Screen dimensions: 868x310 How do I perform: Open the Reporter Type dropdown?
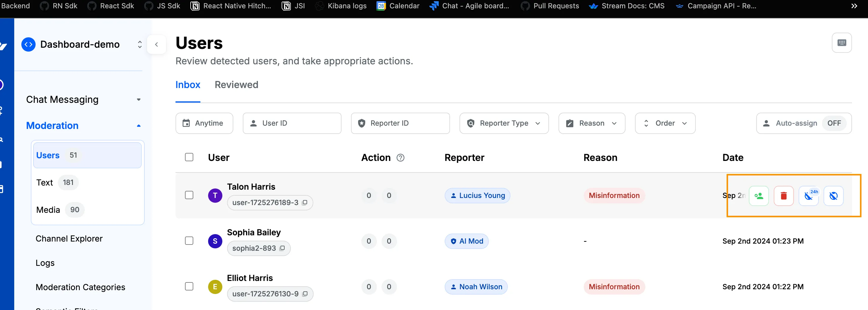pos(504,123)
